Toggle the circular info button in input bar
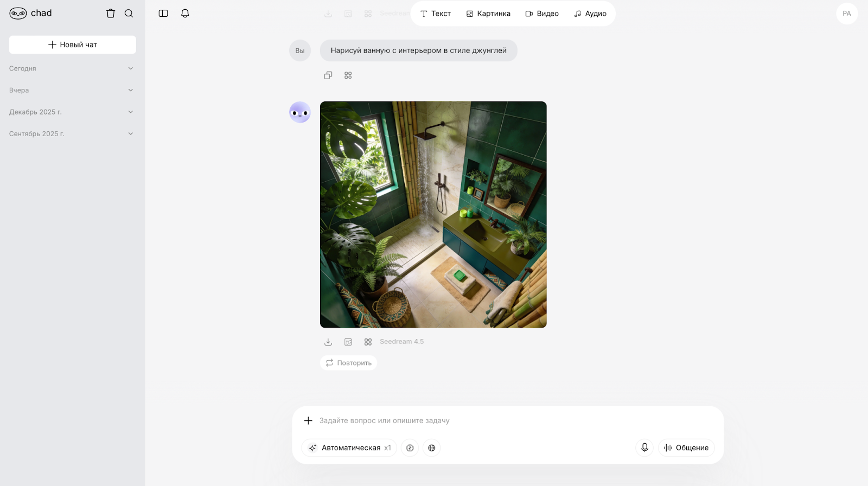Image resolution: width=868 pixels, height=486 pixels. pos(410,448)
